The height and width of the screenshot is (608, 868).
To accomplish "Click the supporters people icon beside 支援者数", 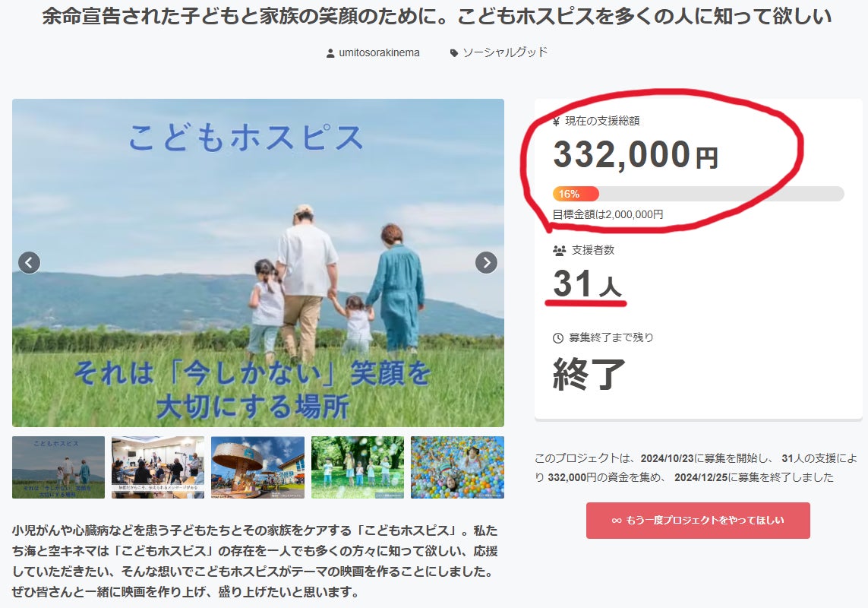I will tap(559, 251).
